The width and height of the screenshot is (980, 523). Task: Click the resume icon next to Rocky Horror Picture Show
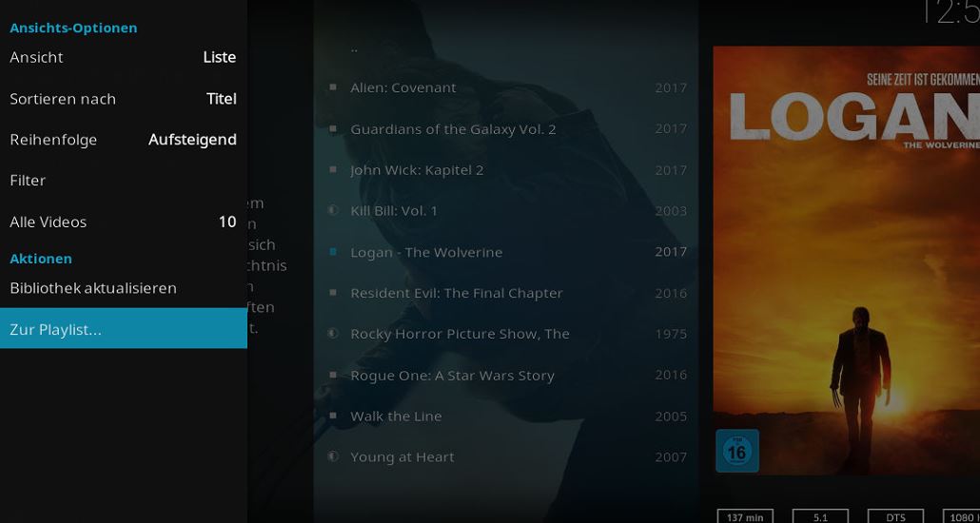coord(333,334)
